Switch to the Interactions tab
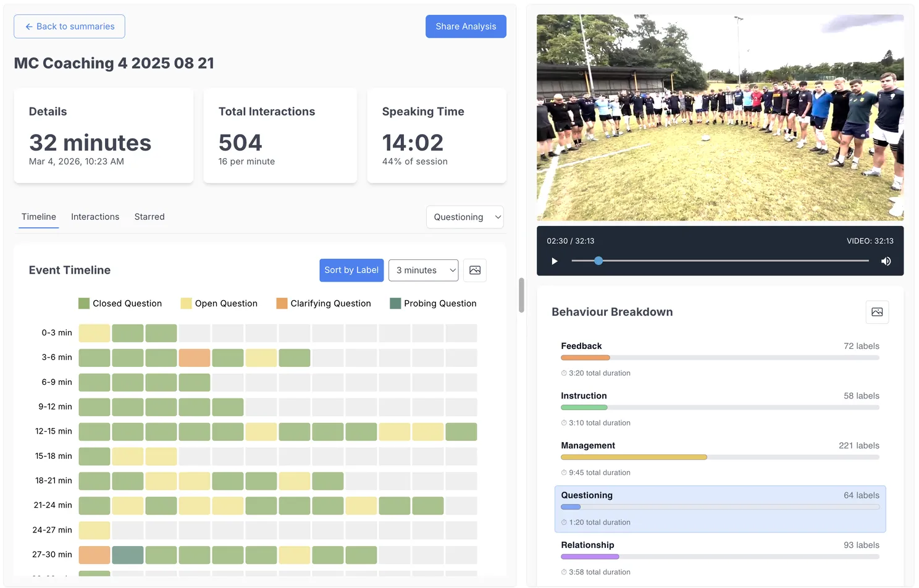The width and height of the screenshot is (919, 588). 95,217
